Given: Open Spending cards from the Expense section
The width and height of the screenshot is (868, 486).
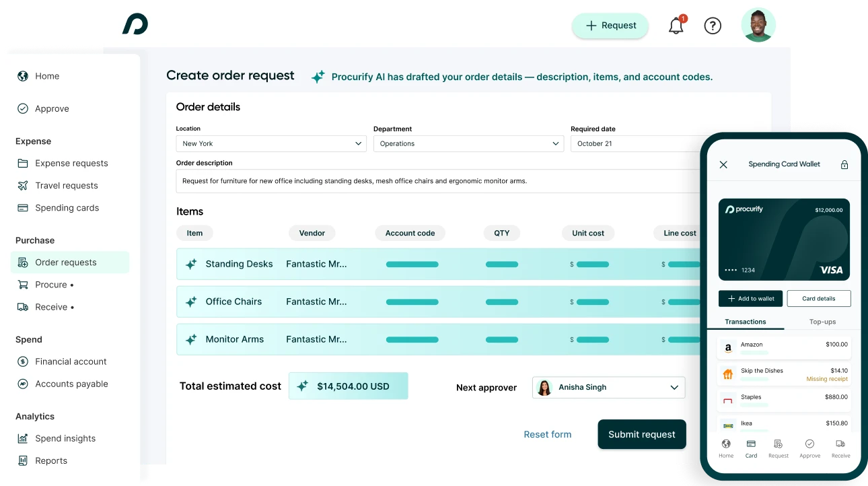Looking at the screenshot, I should 65,207.
